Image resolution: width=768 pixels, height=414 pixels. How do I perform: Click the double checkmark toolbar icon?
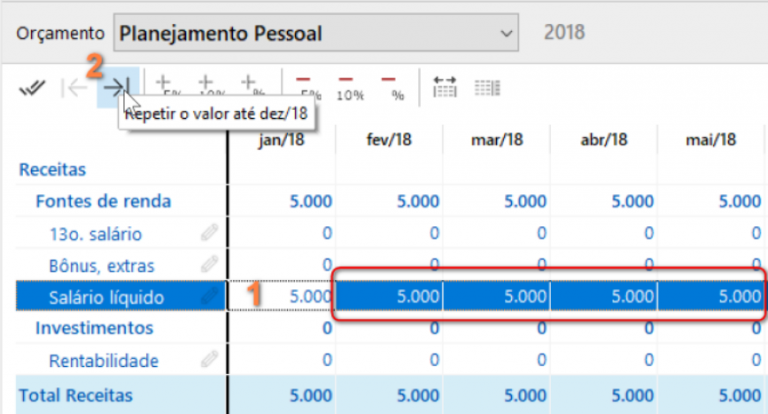click(31, 88)
